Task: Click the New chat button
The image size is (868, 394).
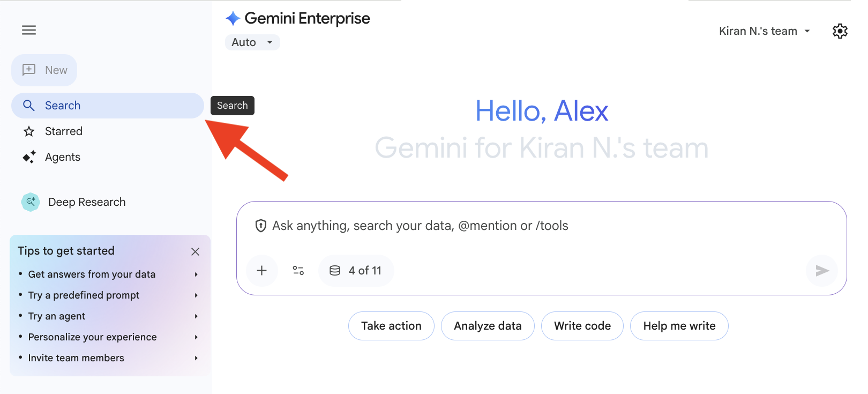Action: pos(44,70)
